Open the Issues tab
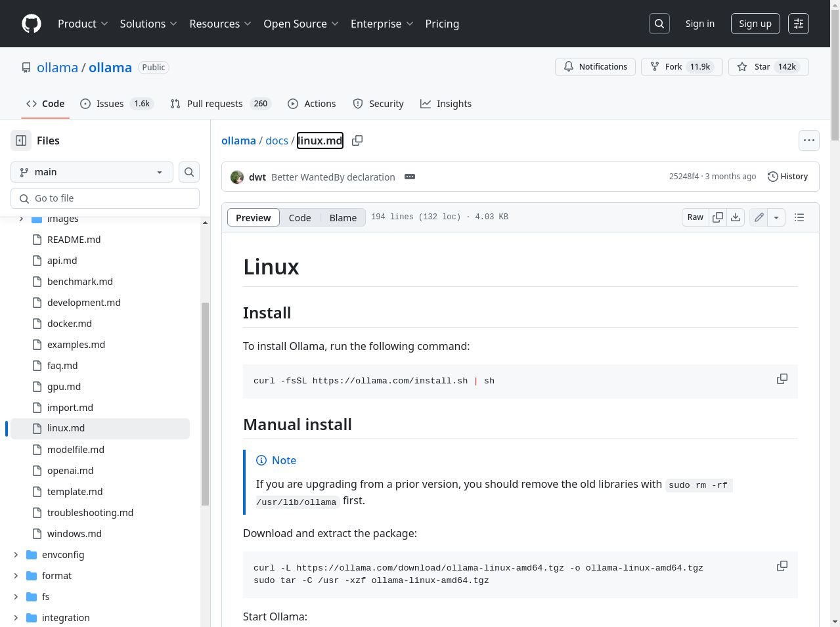The image size is (840, 627). point(117,104)
